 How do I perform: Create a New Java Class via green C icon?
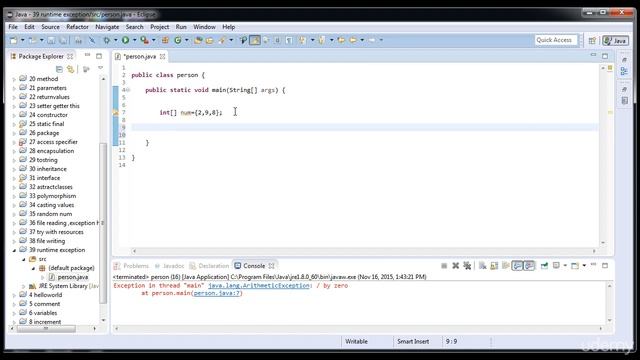(x=178, y=40)
